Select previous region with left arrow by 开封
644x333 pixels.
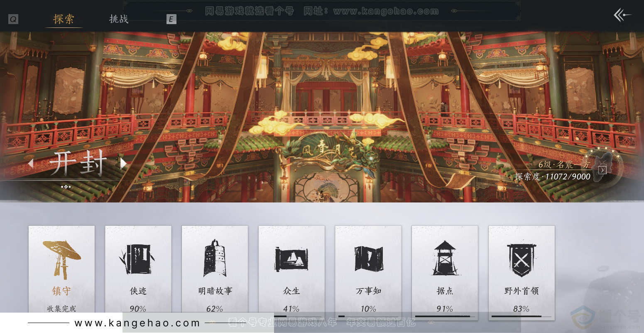(30, 163)
